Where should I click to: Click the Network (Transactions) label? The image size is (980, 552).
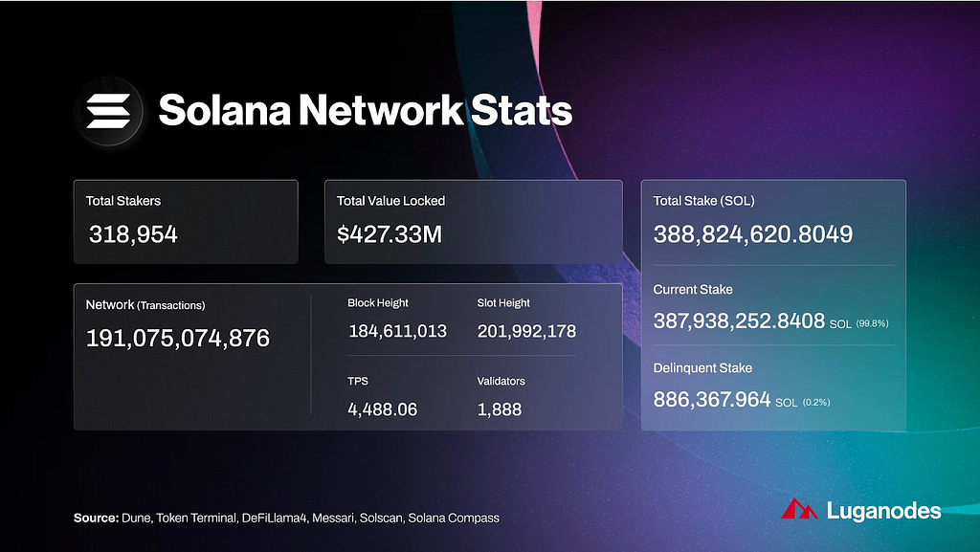[145, 305]
